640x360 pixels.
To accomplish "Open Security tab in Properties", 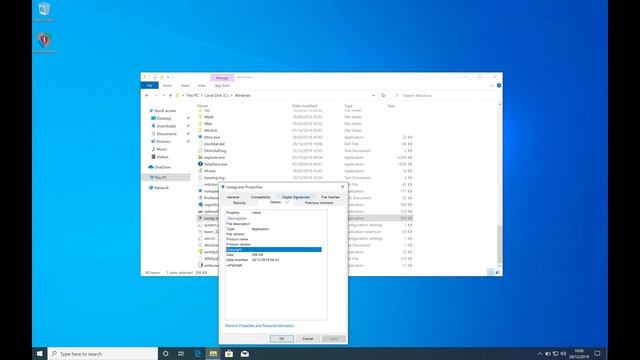I will (239, 203).
